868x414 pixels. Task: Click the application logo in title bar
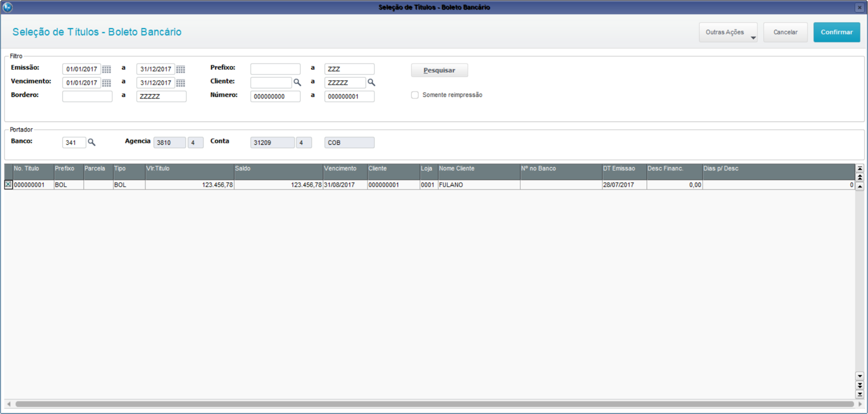click(x=7, y=7)
